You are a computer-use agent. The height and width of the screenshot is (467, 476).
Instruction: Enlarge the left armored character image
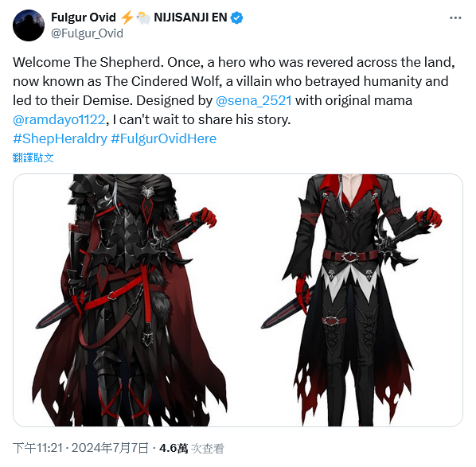point(126,300)
